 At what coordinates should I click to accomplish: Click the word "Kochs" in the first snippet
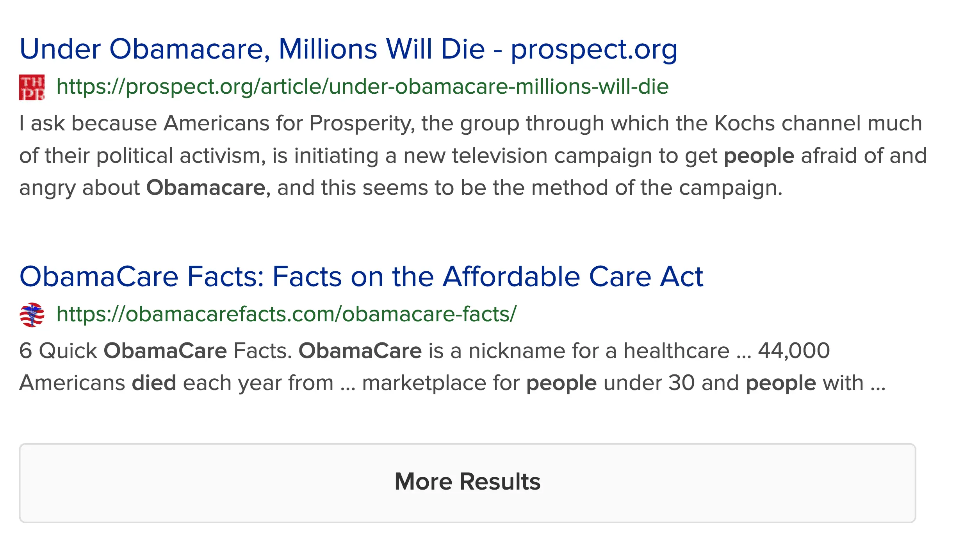click(x=744, y=124)
